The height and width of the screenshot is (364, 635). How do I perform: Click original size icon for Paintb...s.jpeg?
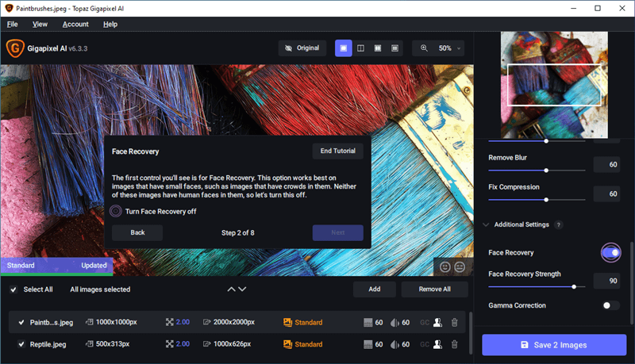(x=89, y=322)
